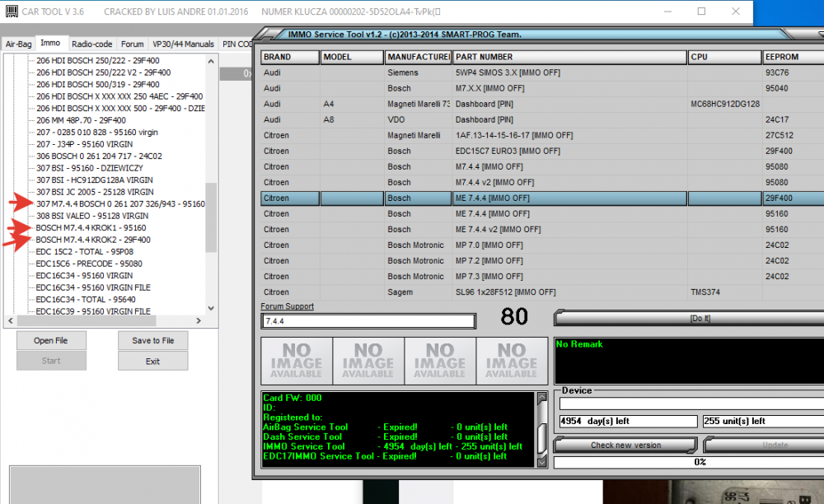Click the Check new version button
Viewport: 824px width, 504px height.
click(x=625, y=446)
